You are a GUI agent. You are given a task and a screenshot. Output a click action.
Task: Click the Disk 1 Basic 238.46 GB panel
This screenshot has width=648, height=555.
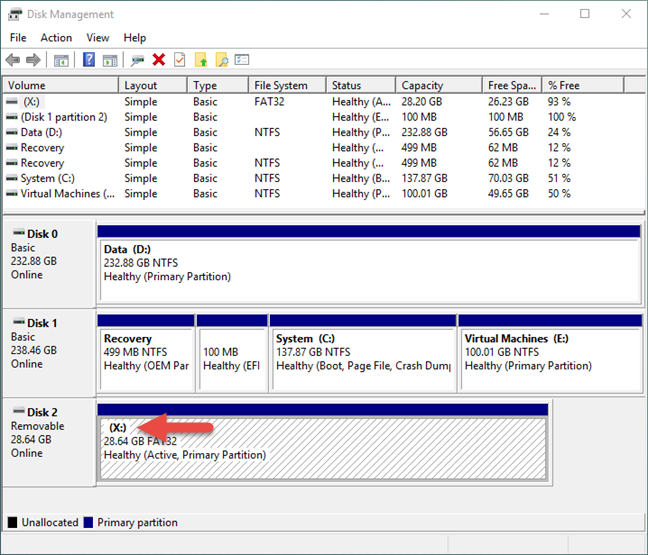coord(49,353)
